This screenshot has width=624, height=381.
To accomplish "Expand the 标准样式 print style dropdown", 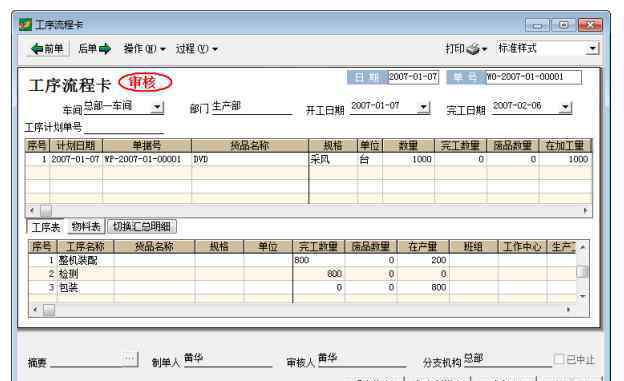I will 592,49.
